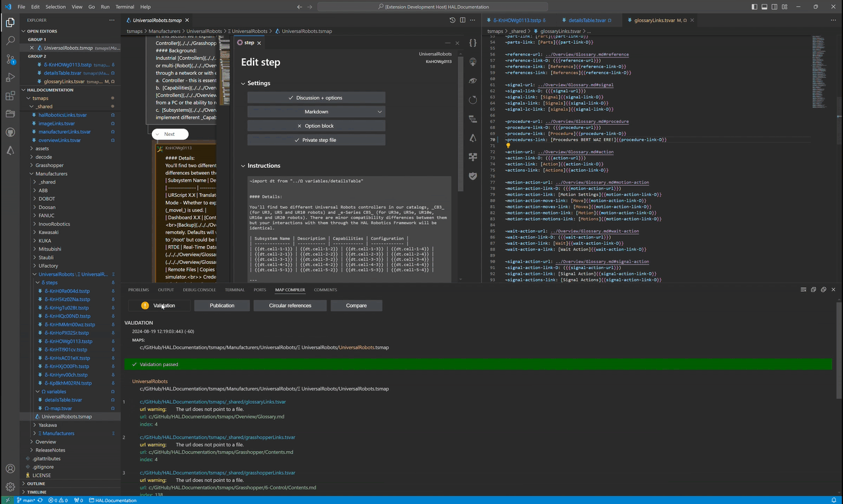The width and height of the screenshot is (843, 504).
Task: Toggle the Discussion + options setting
Action: pyautogui.click(x=317, y=97)
